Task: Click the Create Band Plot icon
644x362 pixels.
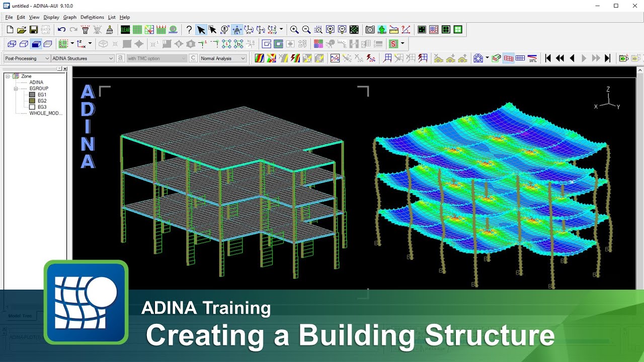Action: (x=260, y=58)
